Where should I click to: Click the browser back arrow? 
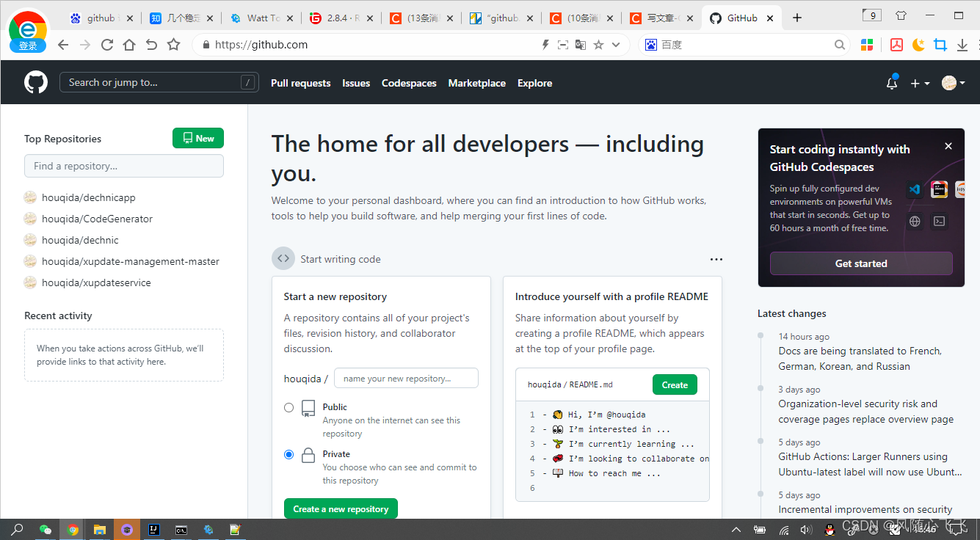click(x=63, y=45)
